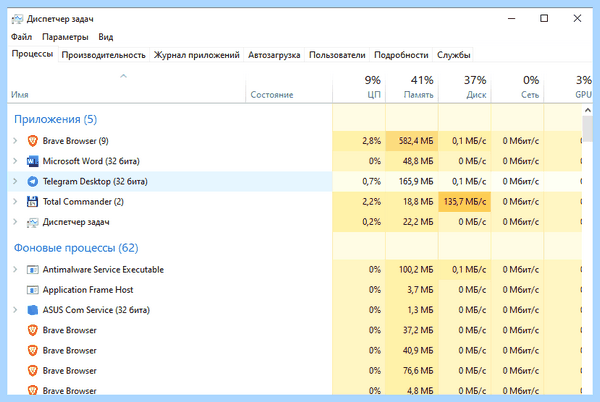Open the Пользователи tab

337,55
